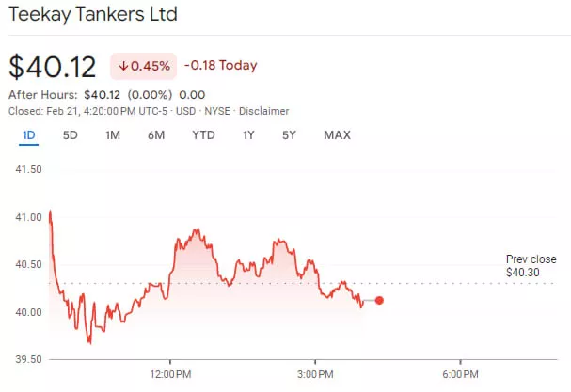Click the Teekay Tankers Ltd title
Image resolution: width=571 pixels, height=392 pixels.
tap(92, 15)
